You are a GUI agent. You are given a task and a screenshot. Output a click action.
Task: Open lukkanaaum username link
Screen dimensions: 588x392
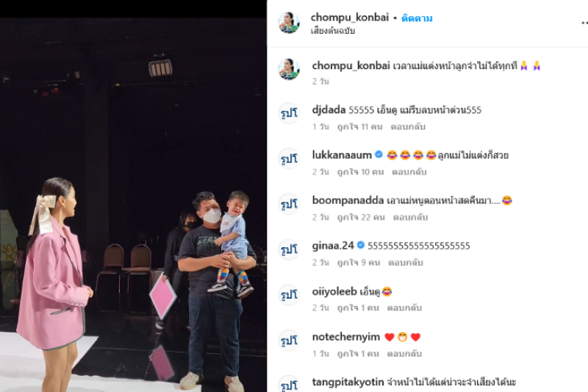pyautogui.click(x=342, y=155)
